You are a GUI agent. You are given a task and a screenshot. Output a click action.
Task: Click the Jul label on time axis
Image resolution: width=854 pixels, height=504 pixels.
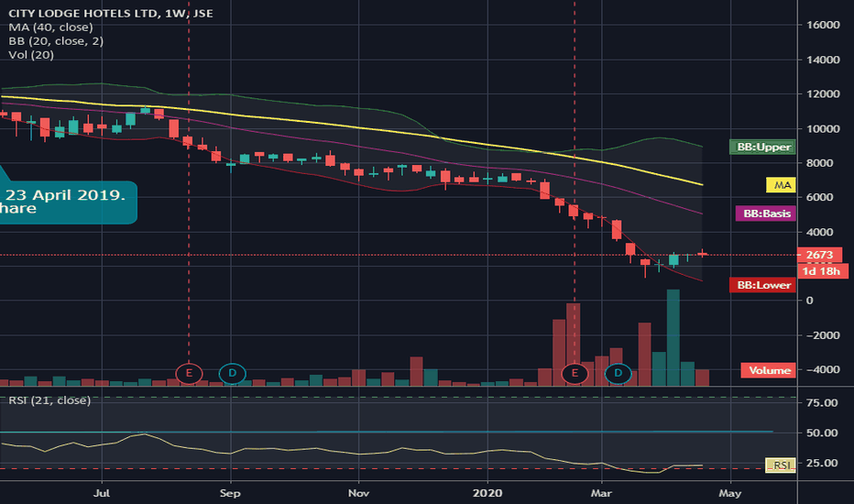tap(102, 493)
